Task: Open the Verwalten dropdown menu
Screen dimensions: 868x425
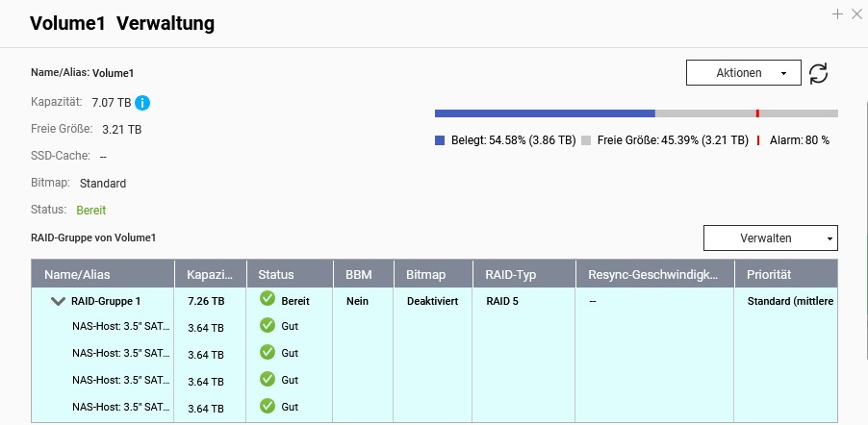Action: coord(770,237)
